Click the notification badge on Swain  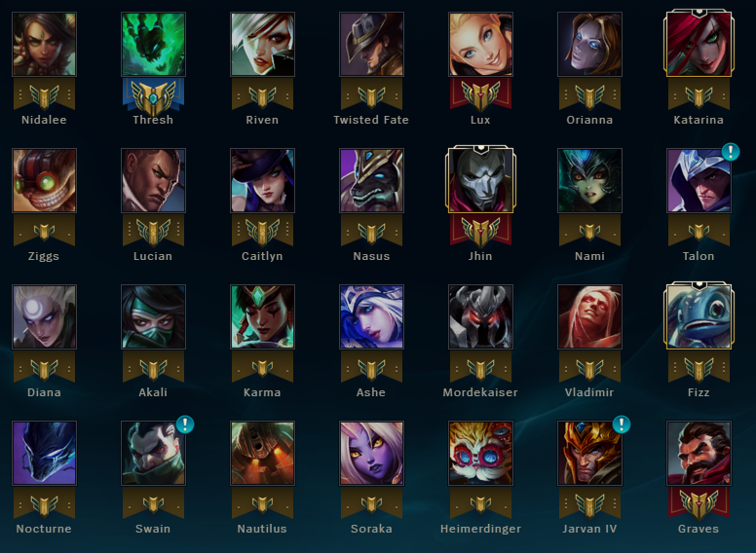(185, 424)
